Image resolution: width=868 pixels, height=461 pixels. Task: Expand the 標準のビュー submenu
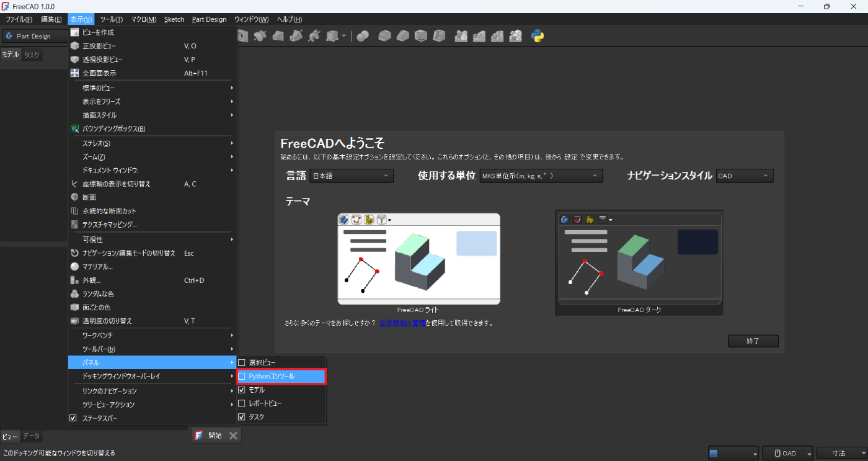(x=153, y=88)
